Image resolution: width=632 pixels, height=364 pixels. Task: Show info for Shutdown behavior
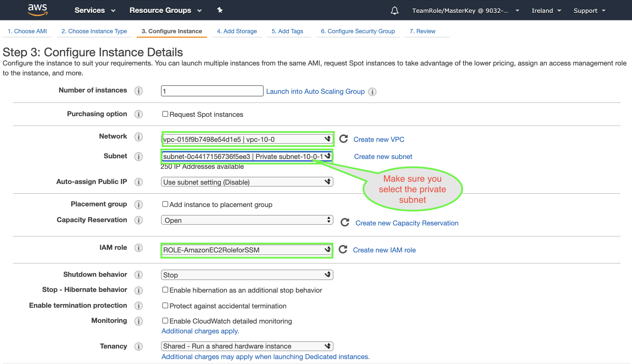click(x=139, y=275)
